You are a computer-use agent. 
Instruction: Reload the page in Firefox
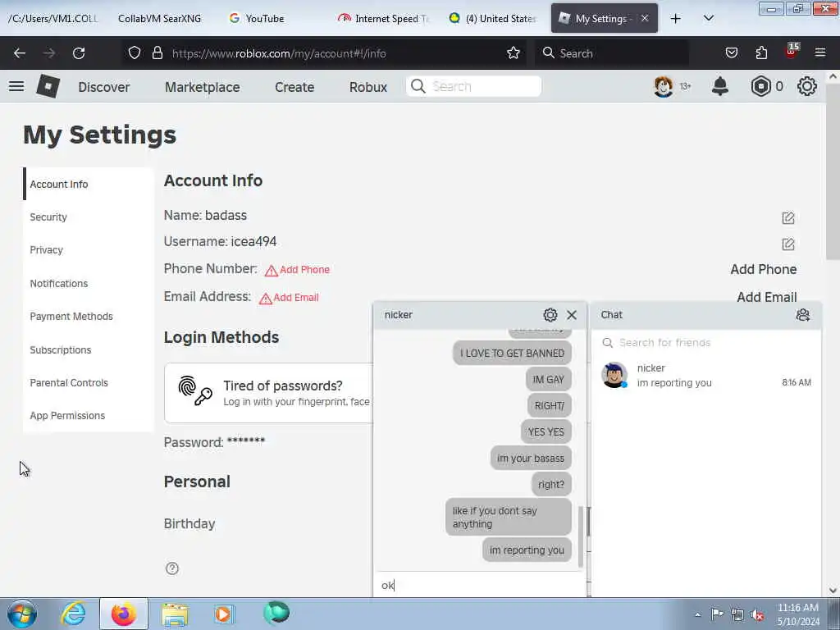coord(79,53)
